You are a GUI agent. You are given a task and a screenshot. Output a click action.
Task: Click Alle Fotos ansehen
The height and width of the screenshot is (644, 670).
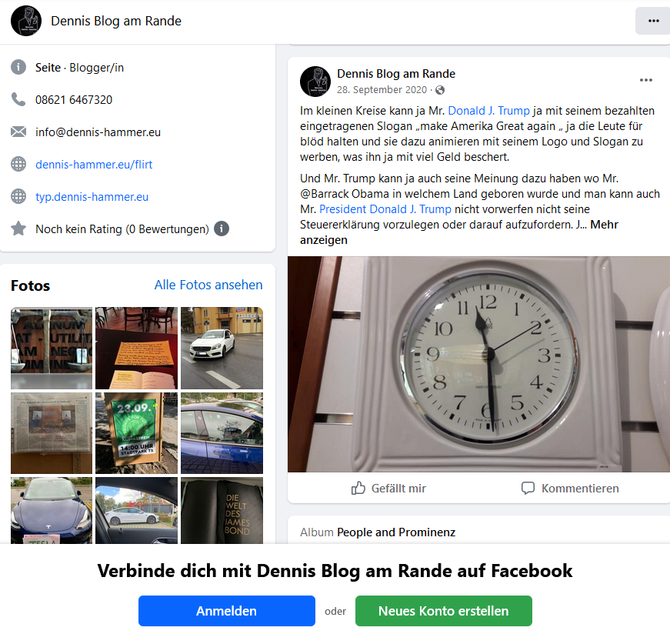coord(208,285)
